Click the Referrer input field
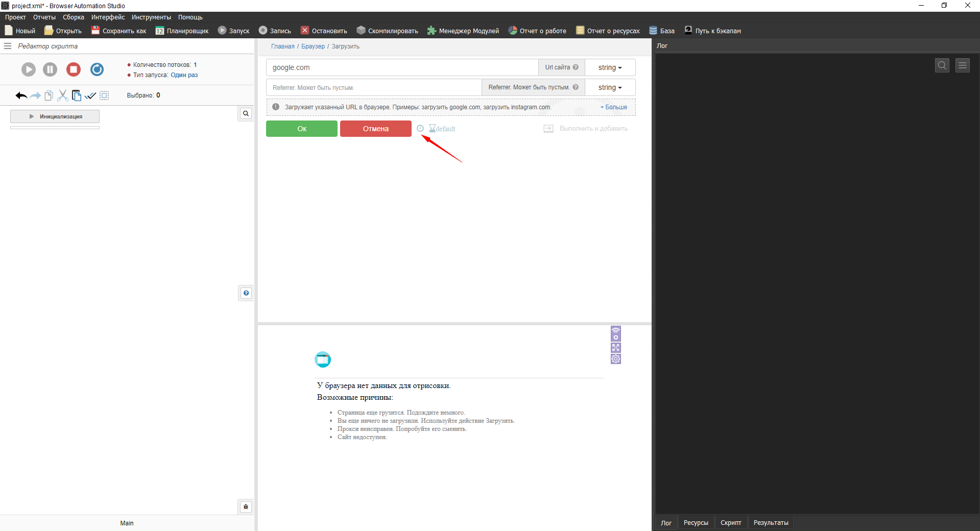This screenshot has width=980, height=531. pyautogui.click(x=374, y=88)
